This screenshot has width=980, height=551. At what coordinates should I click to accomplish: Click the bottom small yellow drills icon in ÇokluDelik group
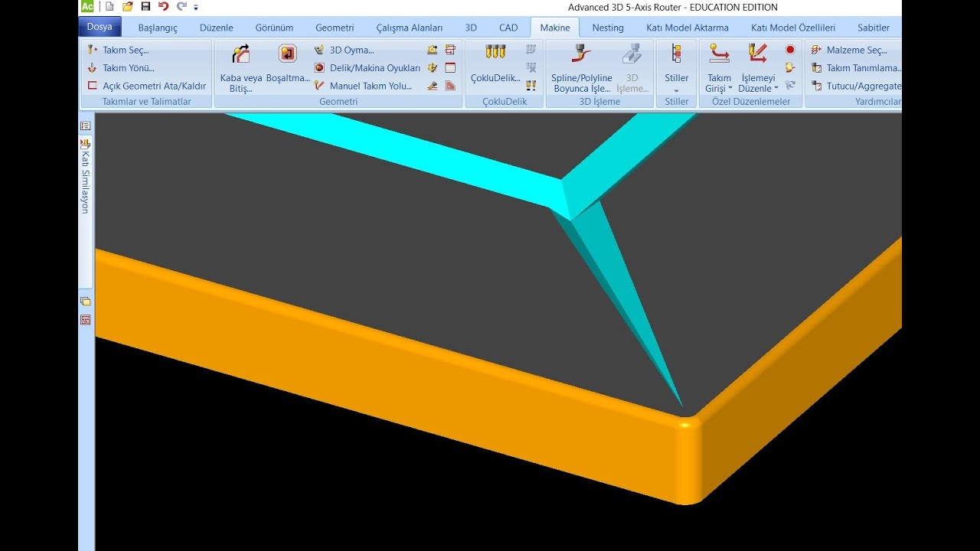tap(531, 86)
